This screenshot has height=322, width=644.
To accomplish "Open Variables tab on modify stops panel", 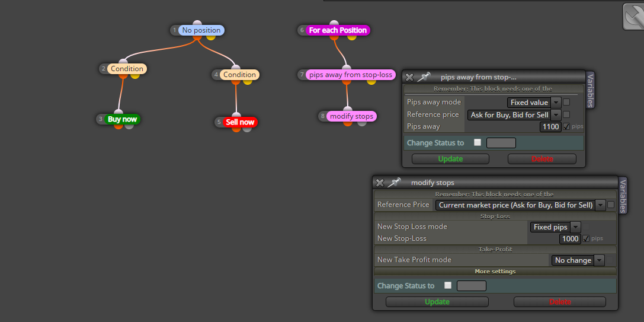I will click(x=623, y=196).
